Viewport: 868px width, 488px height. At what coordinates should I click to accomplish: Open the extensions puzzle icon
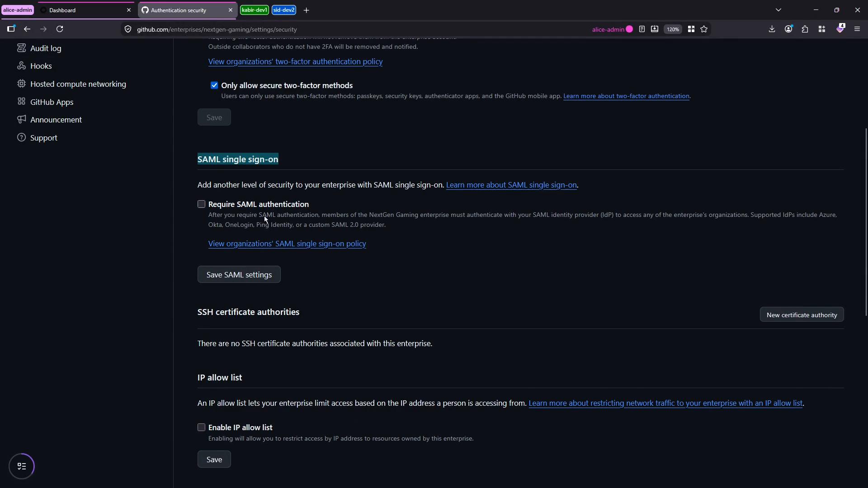(x=805, y=29)
